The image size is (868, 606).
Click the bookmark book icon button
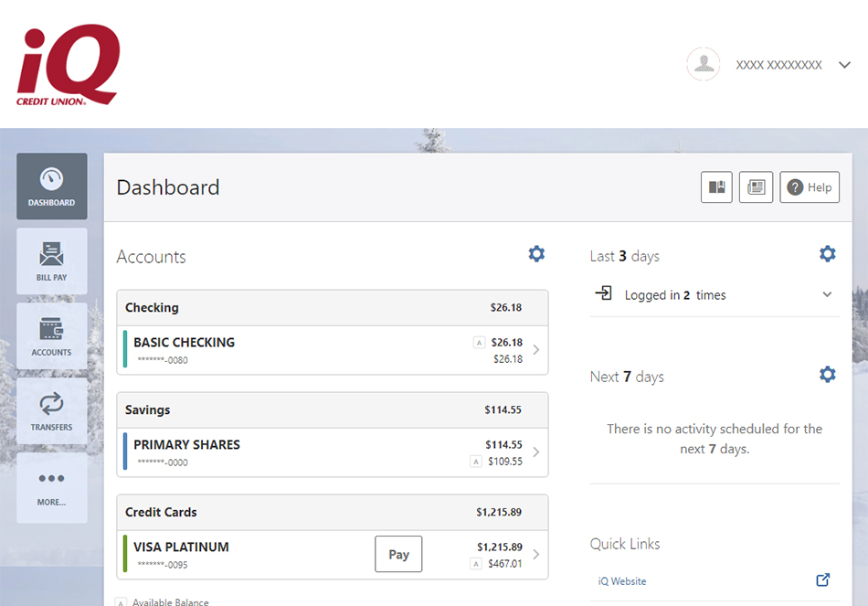pyautogui.click(x=716, y=187)
